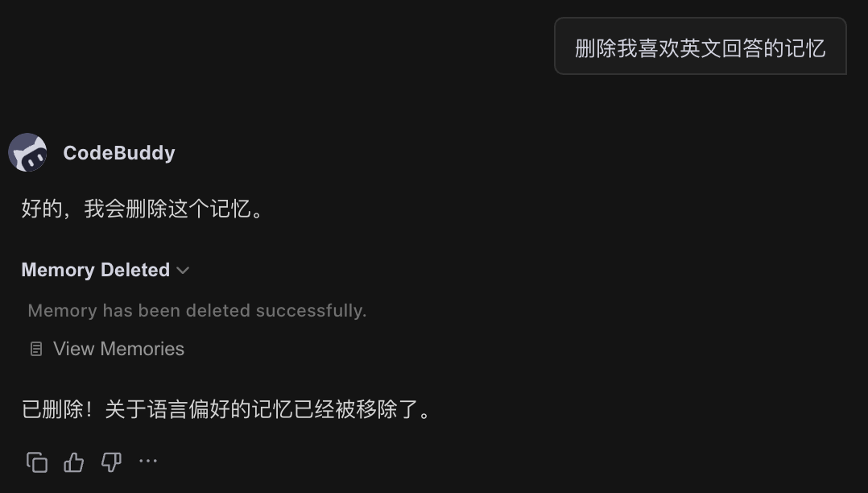Click the word 'successfully' in the status line
The width and height of the screenshot is (868, 493).
(x=310, y=311)
